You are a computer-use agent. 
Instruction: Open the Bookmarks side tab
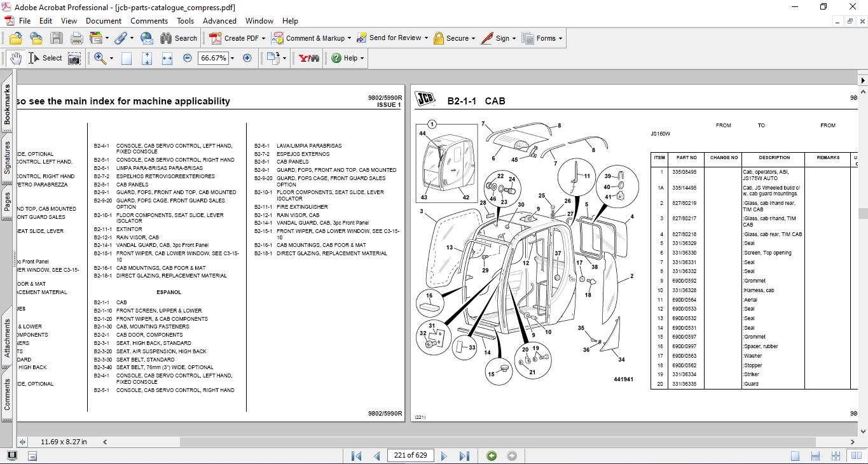[7, 104]
